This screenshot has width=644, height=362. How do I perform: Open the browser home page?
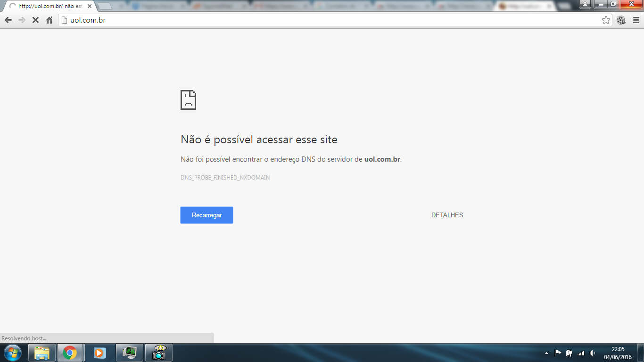coord(49,20)
